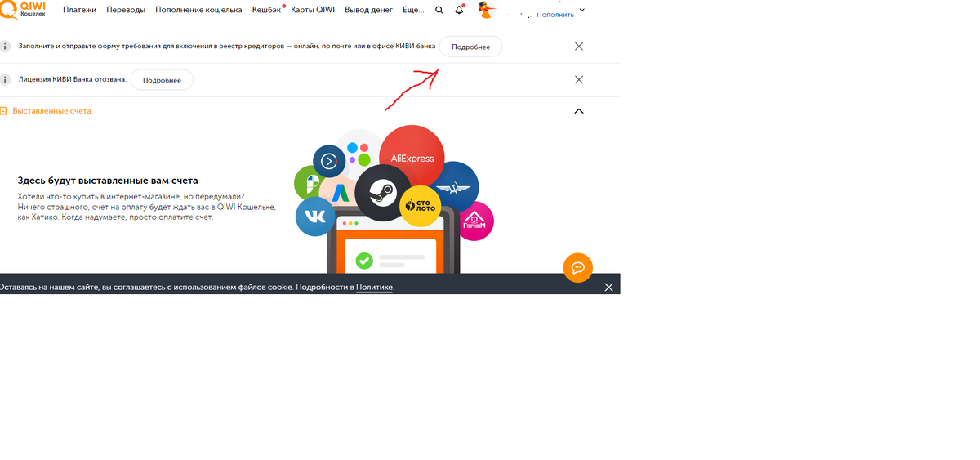Click the green circle logo icon
The width and height of the screenshot is (980, 460).
[310, 185]
